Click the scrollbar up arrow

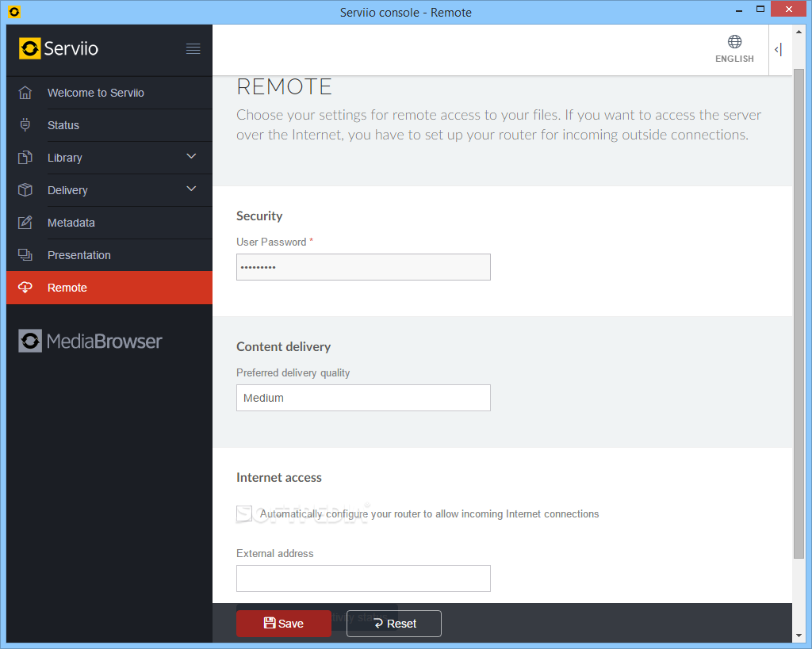tap(799, 32)
